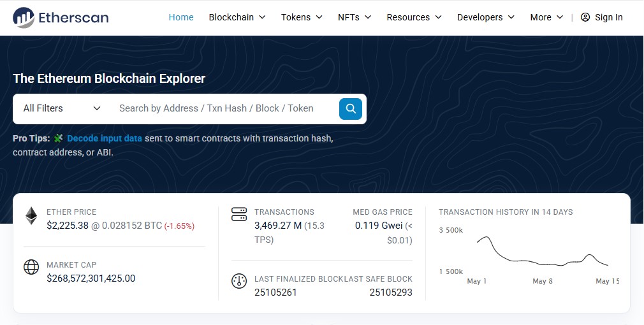Click the LAST SAFE BLOCK label

coord(378,279)
